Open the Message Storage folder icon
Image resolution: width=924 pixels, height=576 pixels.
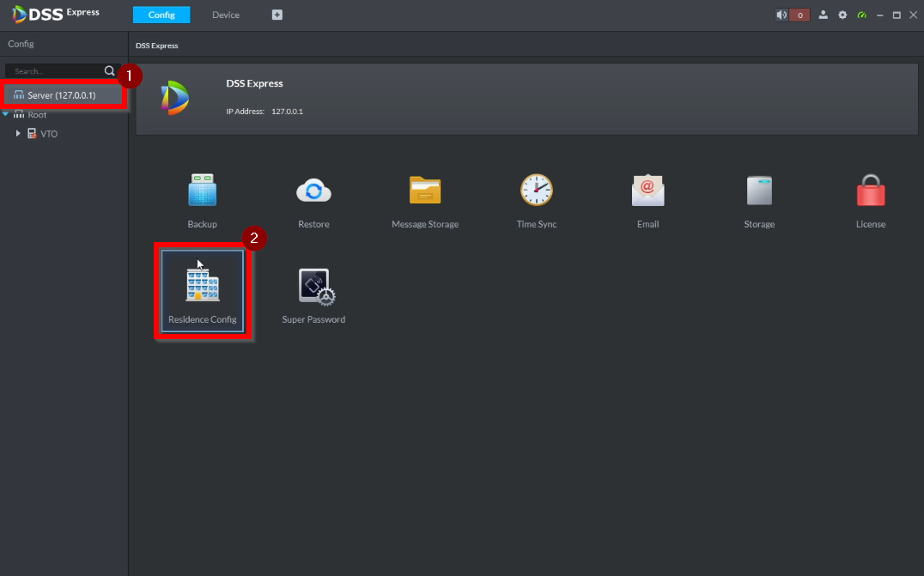[425, 190]
